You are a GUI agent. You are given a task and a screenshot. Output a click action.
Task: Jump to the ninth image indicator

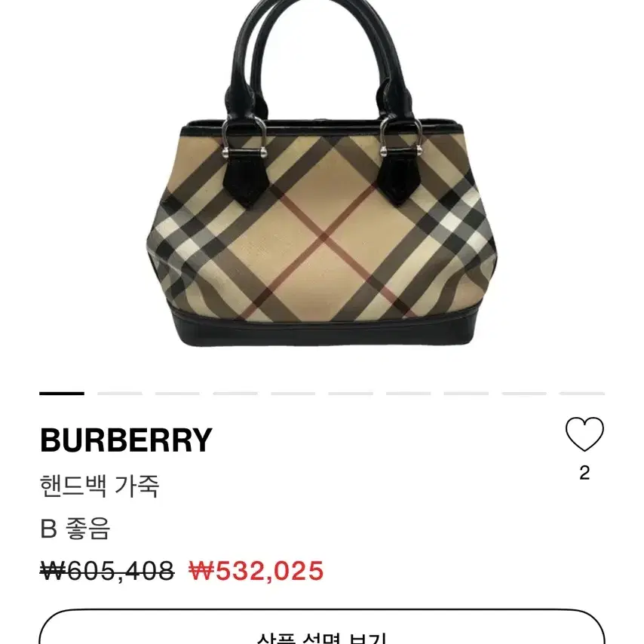[x=524, y=394]
